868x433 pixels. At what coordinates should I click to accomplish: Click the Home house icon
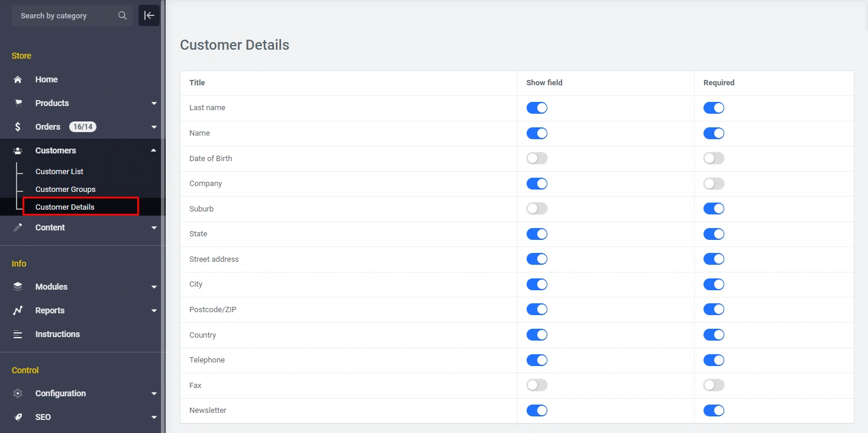[18, 79]
